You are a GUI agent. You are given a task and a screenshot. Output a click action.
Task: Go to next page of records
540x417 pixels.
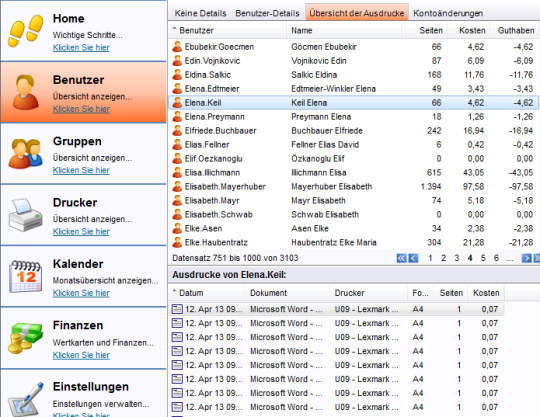click(x=527, y=258)
